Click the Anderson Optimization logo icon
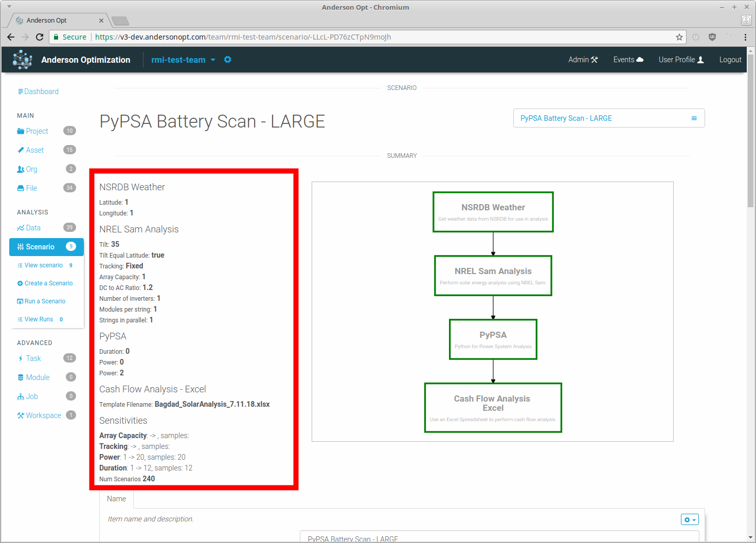756x543 pixels. 23,60
